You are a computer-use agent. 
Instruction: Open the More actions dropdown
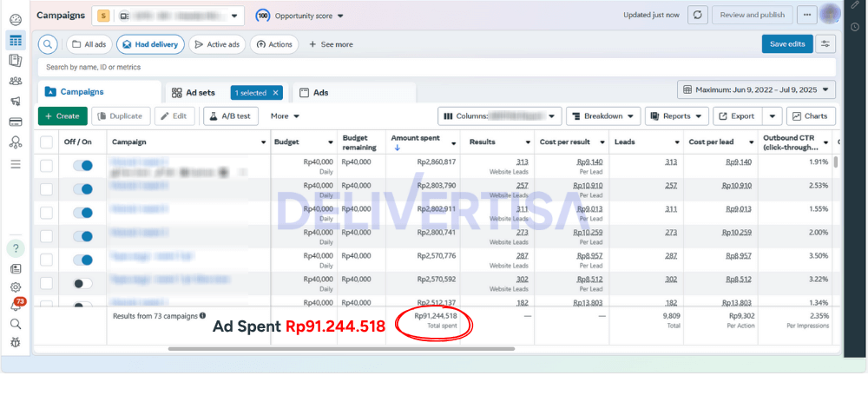click(x=285, y=116)
